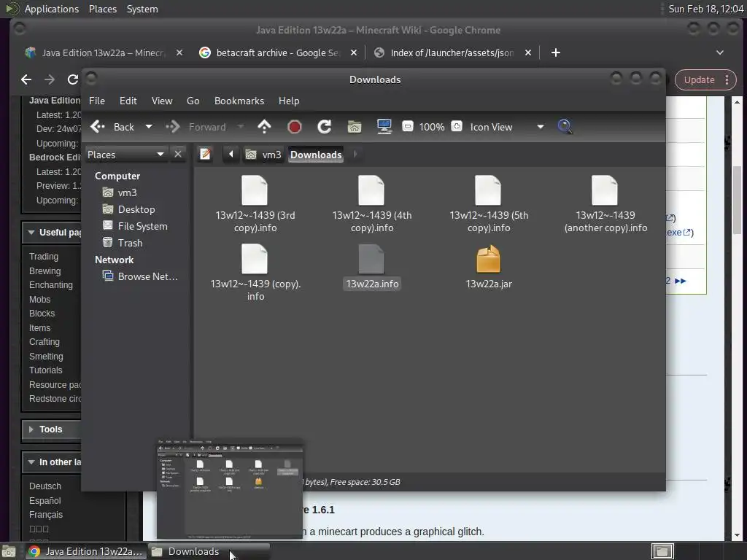The height and width of the screenshot is (560, 747).
Task: Open the Go menu
Action: pos(193,101)
